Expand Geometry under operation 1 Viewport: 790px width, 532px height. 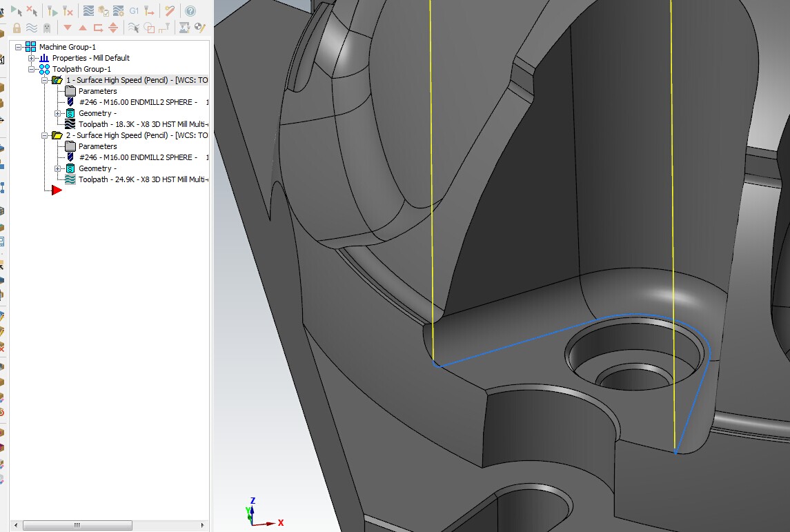click(57, 113)
